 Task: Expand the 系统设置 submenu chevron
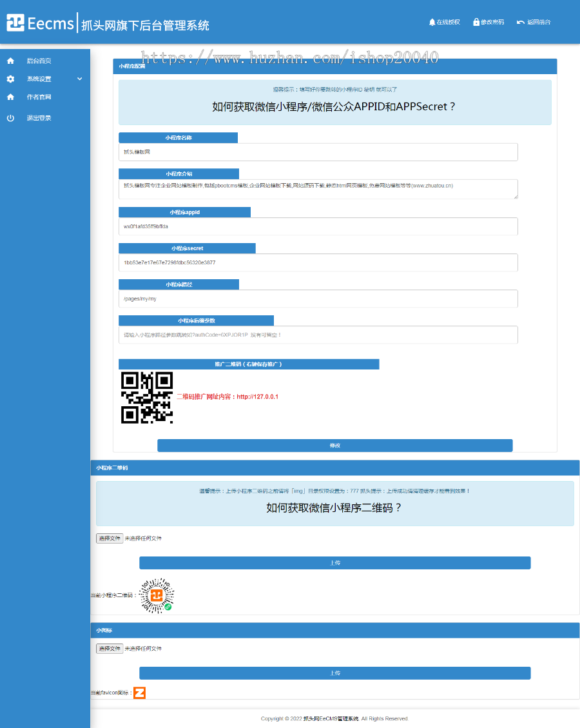(x=80, y=79)
